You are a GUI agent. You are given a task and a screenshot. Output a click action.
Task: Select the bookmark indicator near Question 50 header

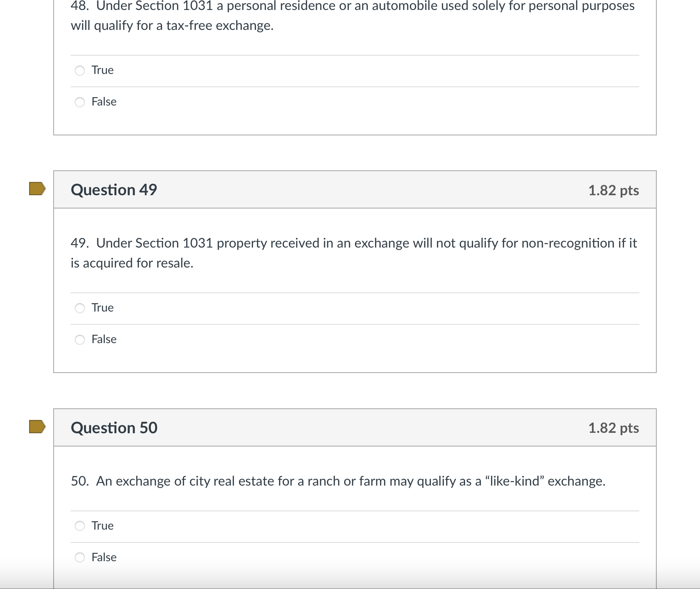coord(37,427)
